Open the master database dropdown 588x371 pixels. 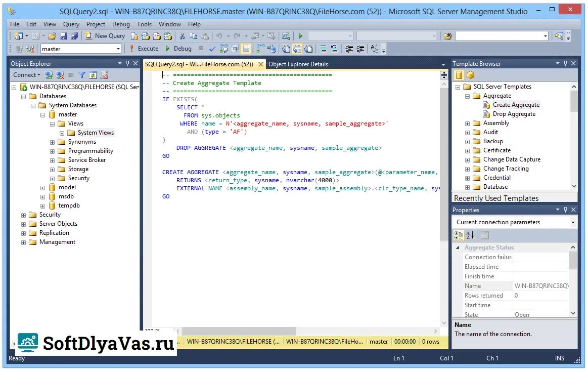118,49
